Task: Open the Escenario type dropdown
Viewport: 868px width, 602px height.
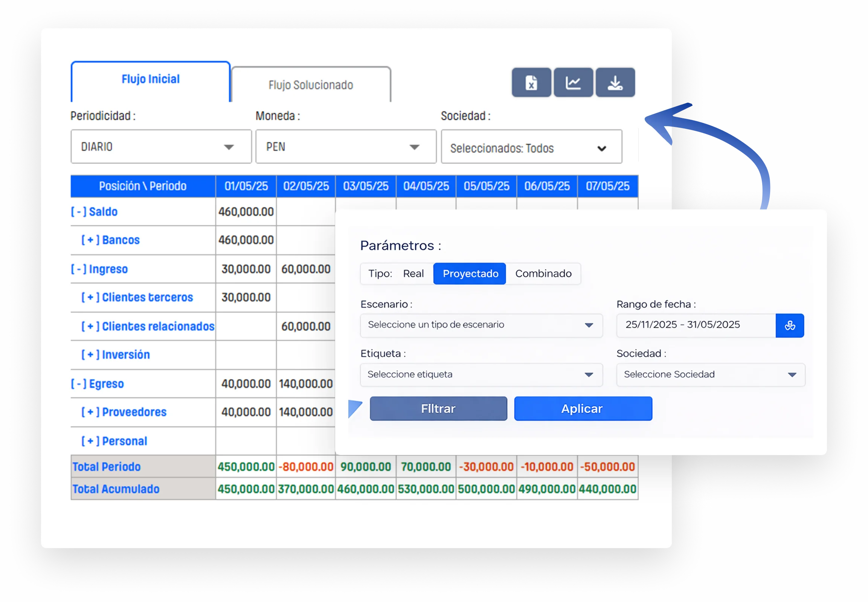Action: coord(481,325)
